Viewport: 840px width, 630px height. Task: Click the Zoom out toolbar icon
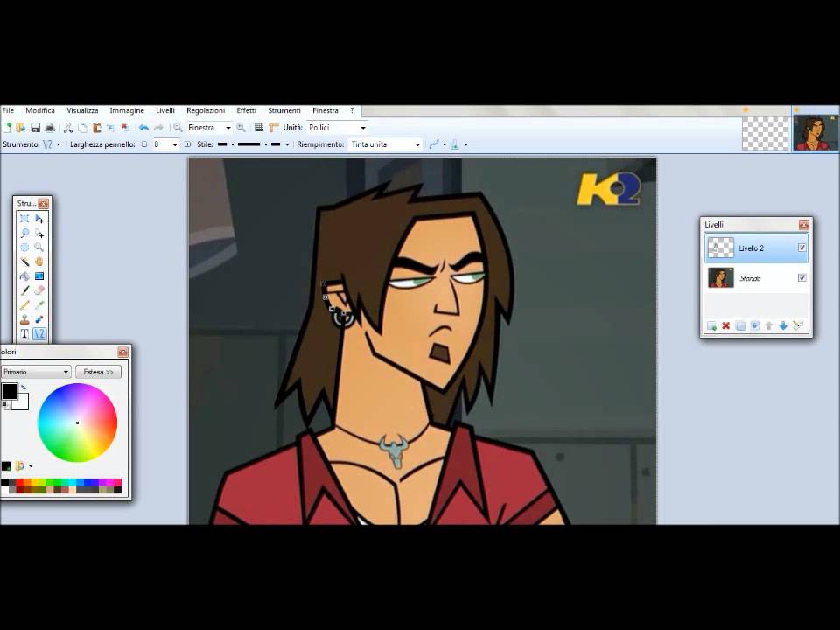pyautogui.click(x=178, y=128)
